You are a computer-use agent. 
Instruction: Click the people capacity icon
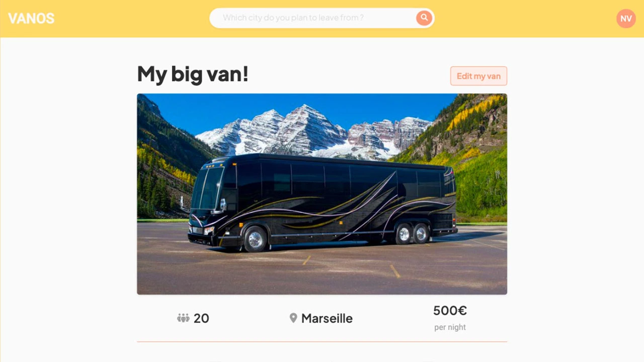183,318
